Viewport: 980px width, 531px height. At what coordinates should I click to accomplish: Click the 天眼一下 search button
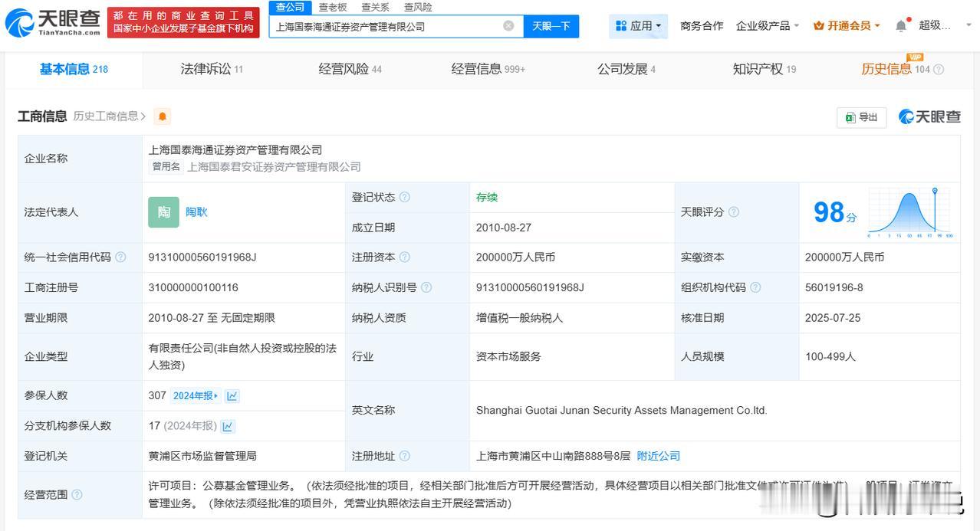(x=551, y=26)
